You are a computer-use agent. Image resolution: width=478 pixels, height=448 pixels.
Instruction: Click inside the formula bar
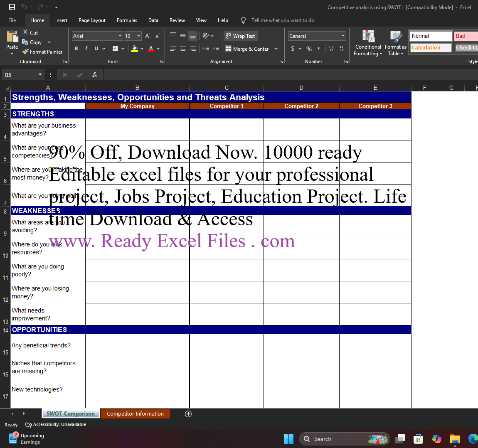tap(291, 75)
